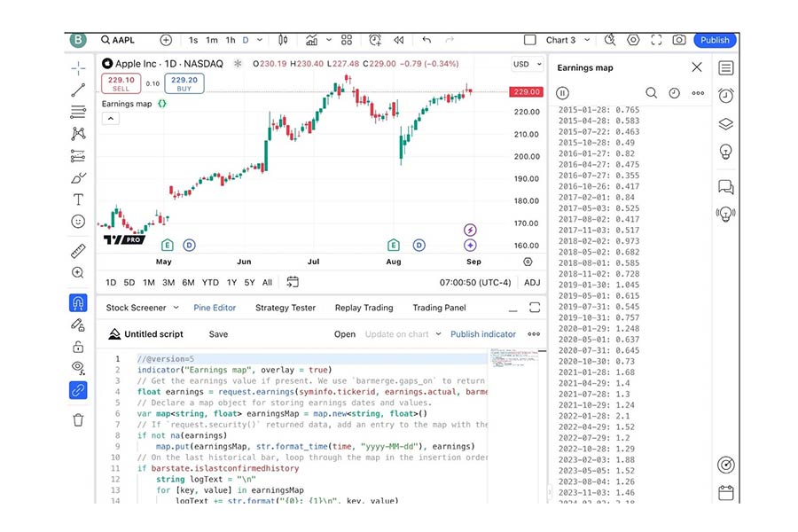
Task: Enter fullscreen mode
Action: pyautogui.click(x=656, y=40)
